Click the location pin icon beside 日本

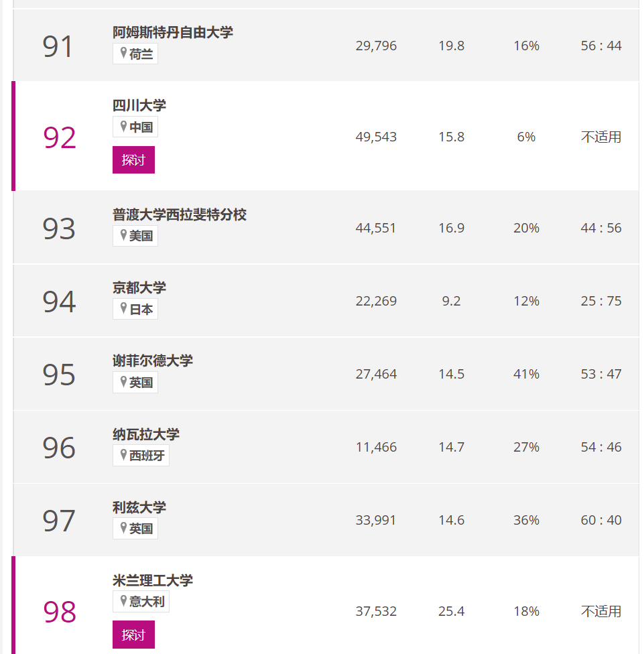click(x=123, y=309)
